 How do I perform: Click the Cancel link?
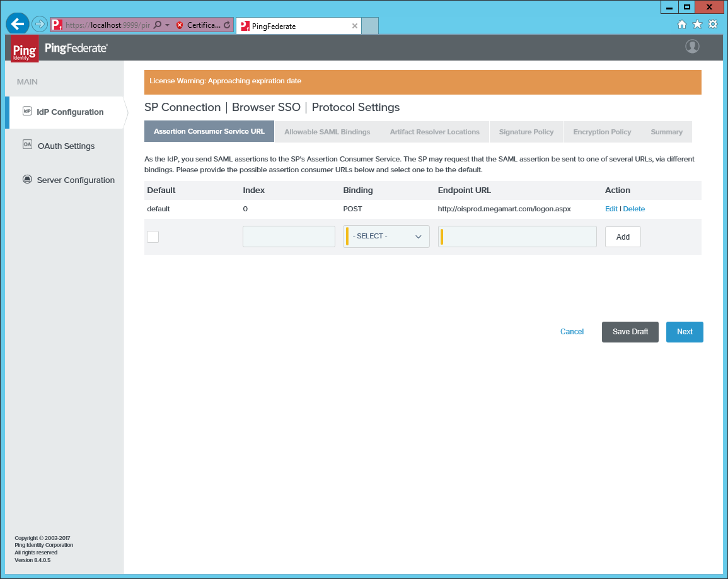click(572, 332)
